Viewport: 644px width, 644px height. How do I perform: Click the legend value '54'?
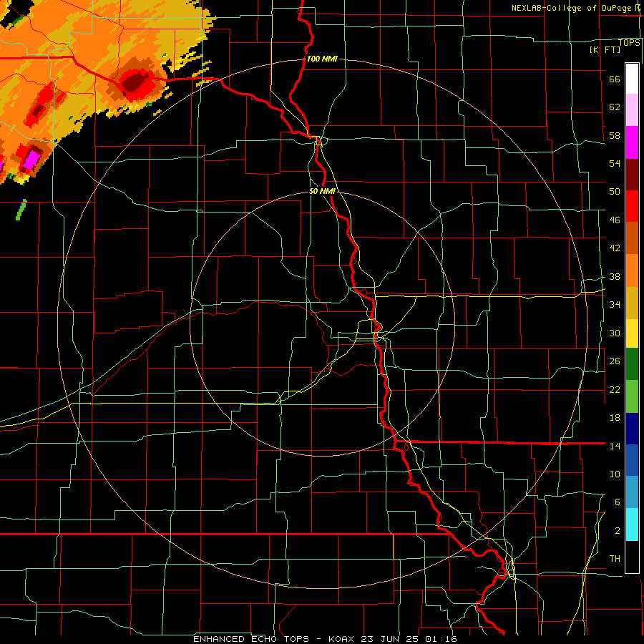point(615,163)
